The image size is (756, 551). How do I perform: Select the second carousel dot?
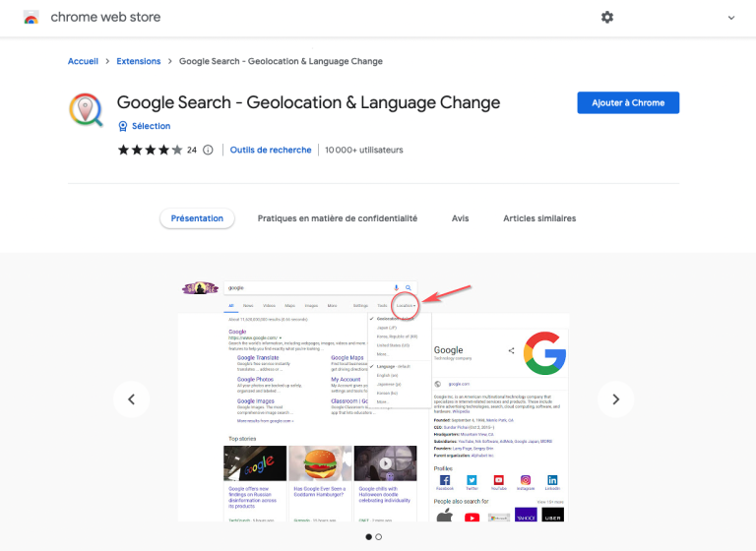(x=378, y=536)
